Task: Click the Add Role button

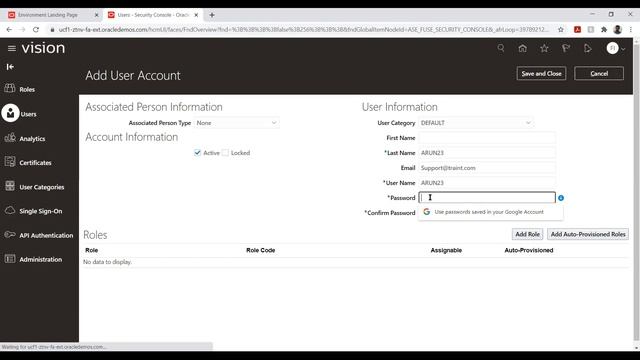Action: point(527,234)
